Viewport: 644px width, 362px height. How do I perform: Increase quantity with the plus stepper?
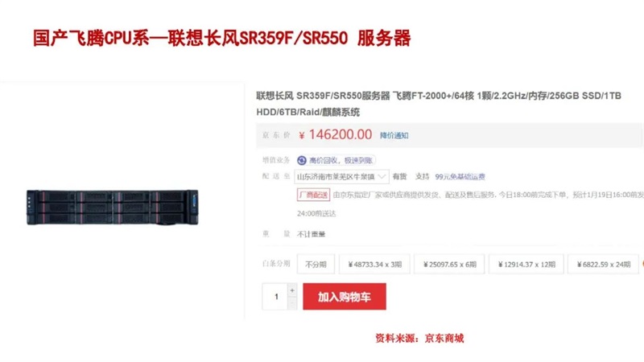(292, 290)
